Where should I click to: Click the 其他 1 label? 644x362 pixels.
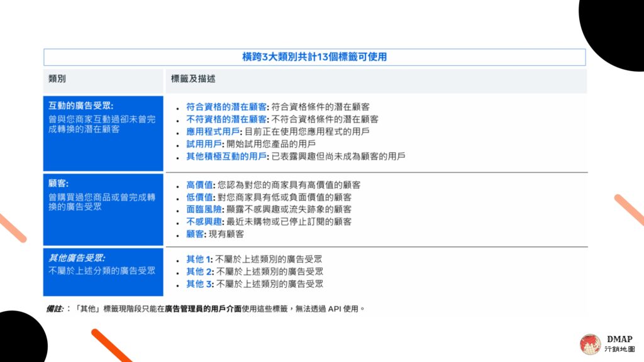tap(198, 260)
